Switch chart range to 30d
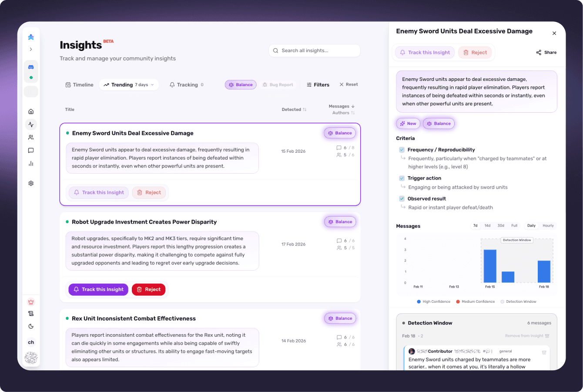The width and height of the screenshot is (583, 392). click(501, 225)
